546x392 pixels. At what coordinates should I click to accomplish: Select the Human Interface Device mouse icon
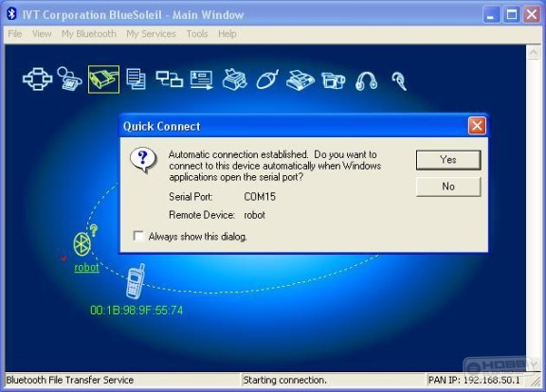click(267, 80)
